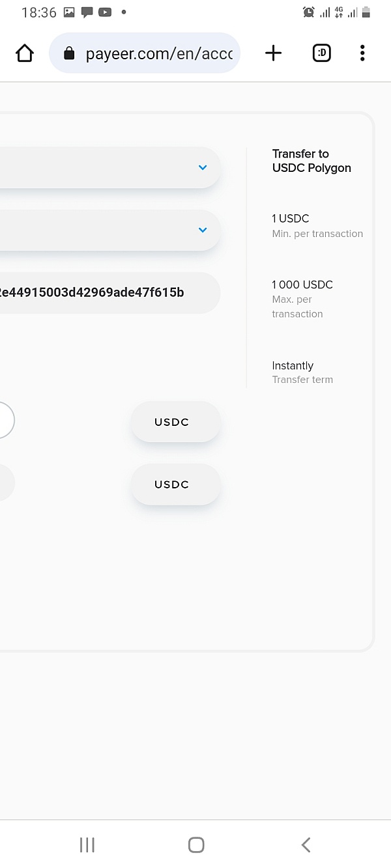Open a new tab with plus icon
Screen dimensions: 391x868
coord(274,53)
